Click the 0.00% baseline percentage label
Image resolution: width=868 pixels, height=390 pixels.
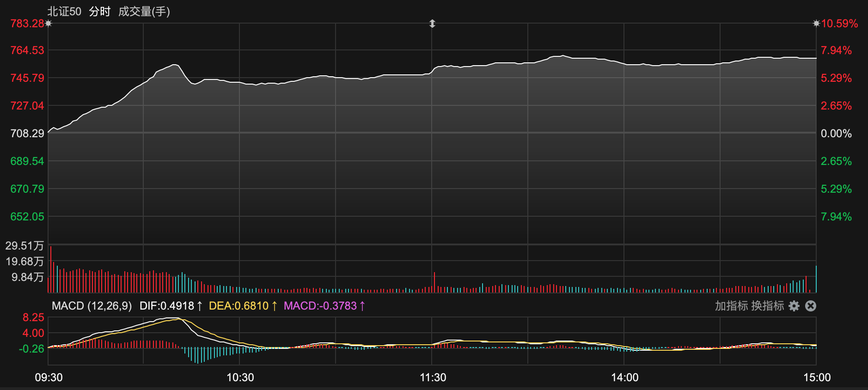coord(836,134)
